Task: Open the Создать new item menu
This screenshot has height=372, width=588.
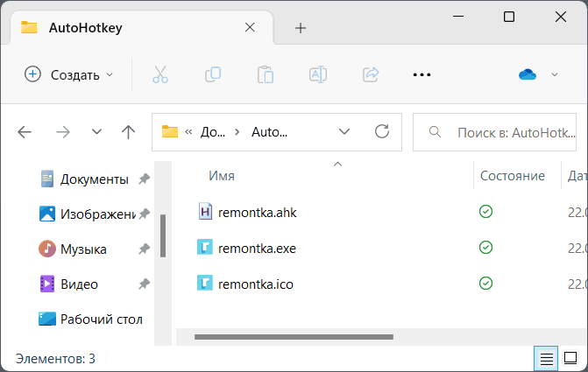Action: (69, 74)
